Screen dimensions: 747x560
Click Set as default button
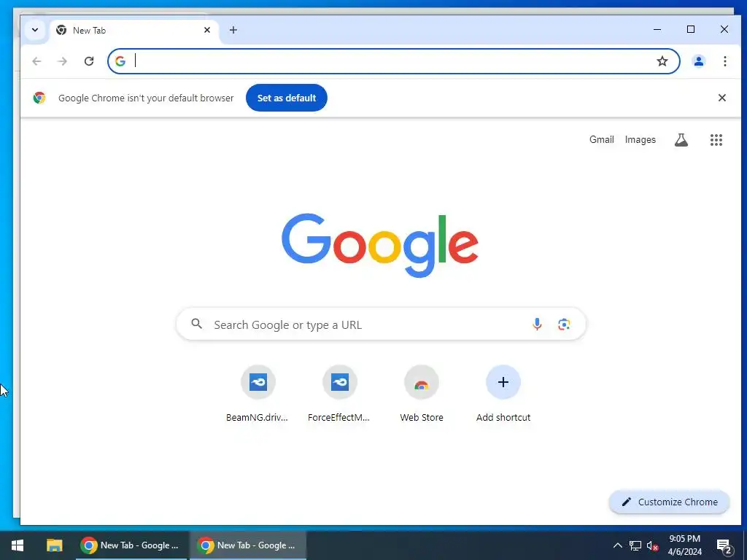click(x=286, y=98)
